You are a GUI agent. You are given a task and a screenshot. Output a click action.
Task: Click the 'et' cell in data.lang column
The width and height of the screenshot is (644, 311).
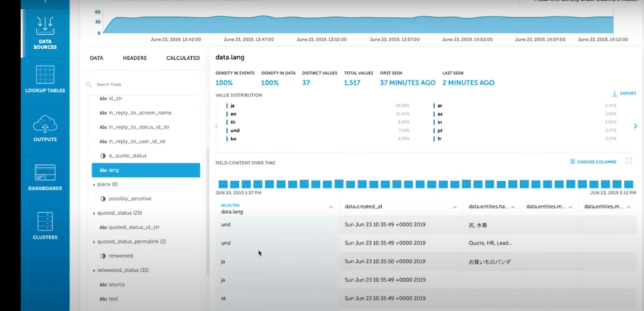277,298
